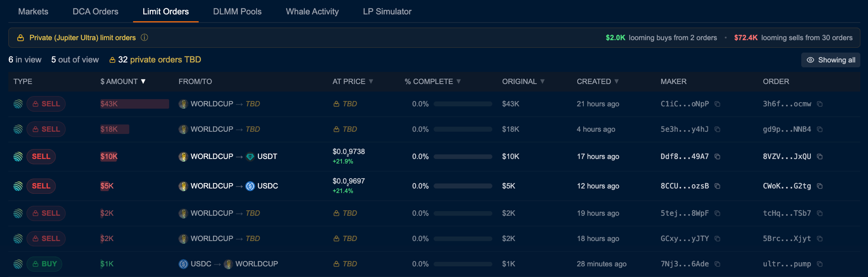Toggle the Showing all visibility button
This screenshot has height=277, width=868.
[831, 60]
